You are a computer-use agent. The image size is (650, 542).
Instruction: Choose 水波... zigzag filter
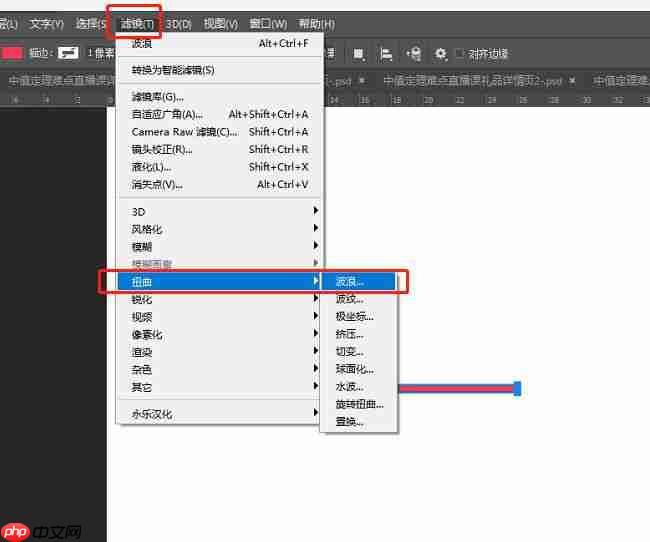click(x=359, y=386)
